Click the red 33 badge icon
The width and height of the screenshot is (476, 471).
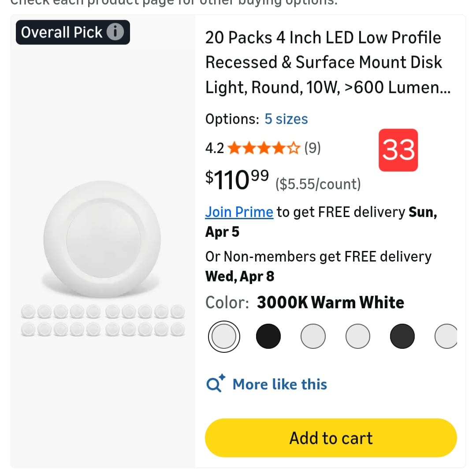click(398, 150)
